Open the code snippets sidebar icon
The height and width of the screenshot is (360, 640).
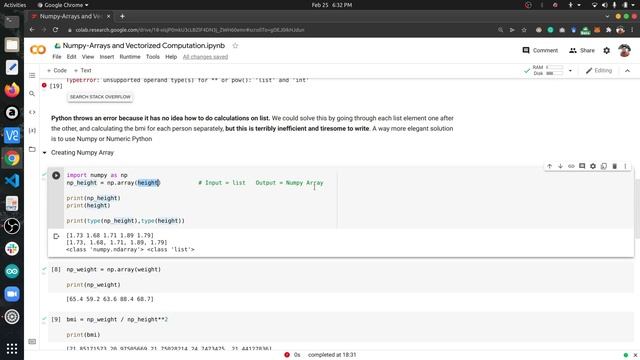point(32,112)
